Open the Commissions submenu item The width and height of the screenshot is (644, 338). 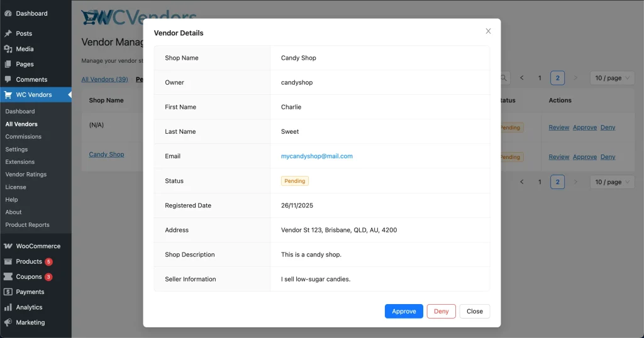coord(23,136)
